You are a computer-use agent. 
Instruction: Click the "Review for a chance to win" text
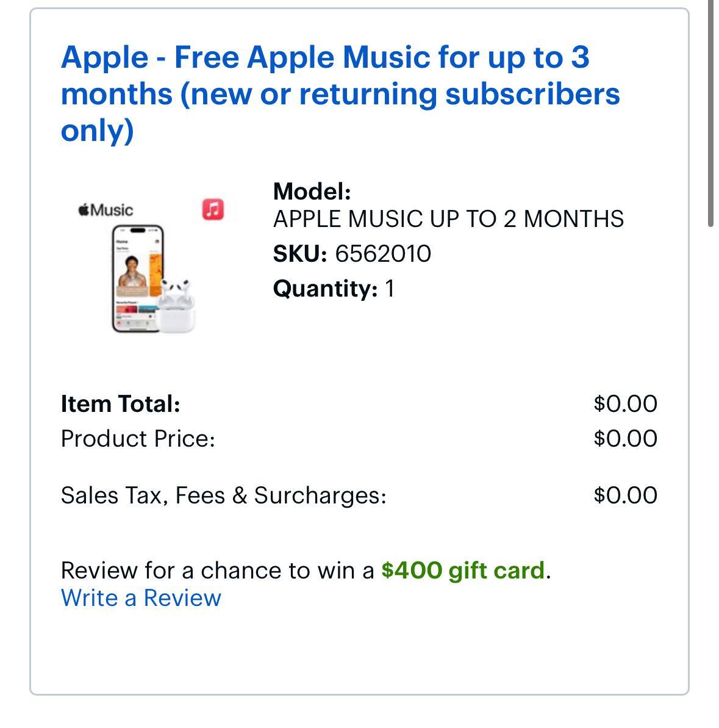click(x=217, y=571)
